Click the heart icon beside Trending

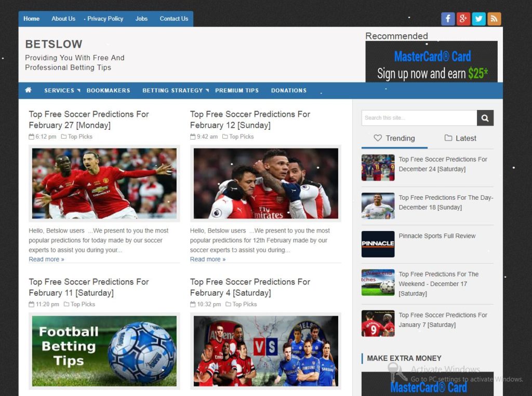point(378,138)
